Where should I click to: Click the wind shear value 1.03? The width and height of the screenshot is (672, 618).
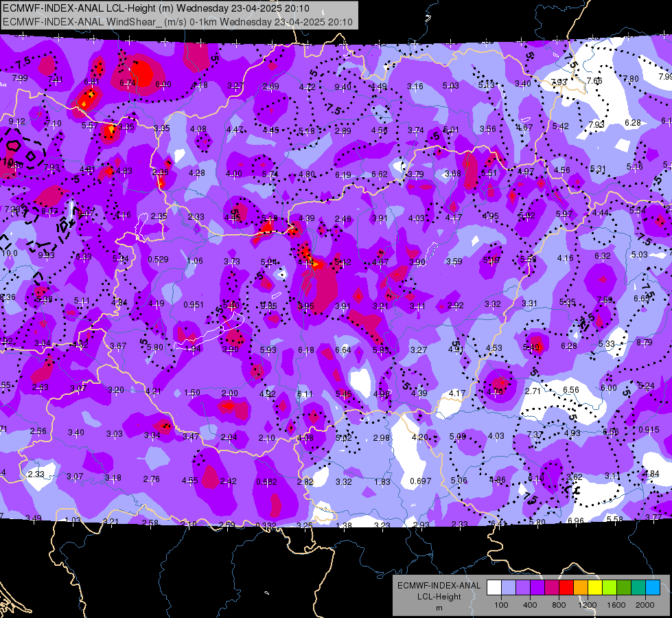click(73, 520)
